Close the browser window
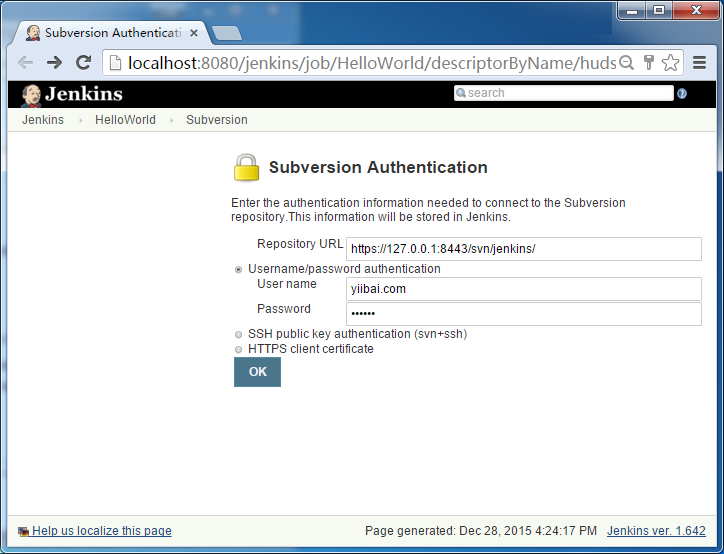This screenshot has height=554, width=724. click(x=696, y=10)
